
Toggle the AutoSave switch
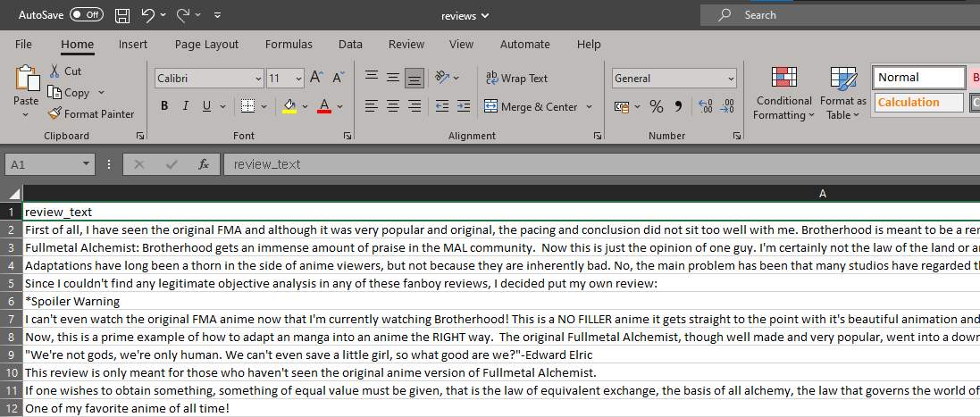coord(87,15)
